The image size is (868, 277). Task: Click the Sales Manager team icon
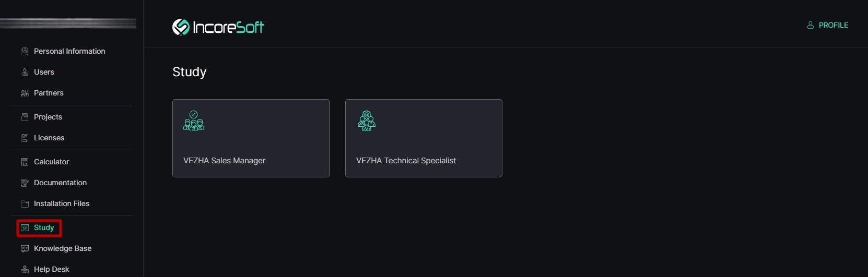point(194,121)
